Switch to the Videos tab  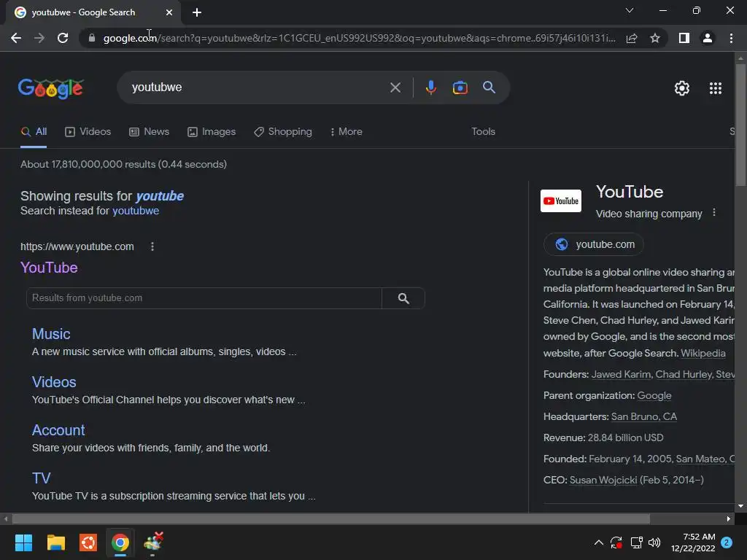[x=88, y=132]
